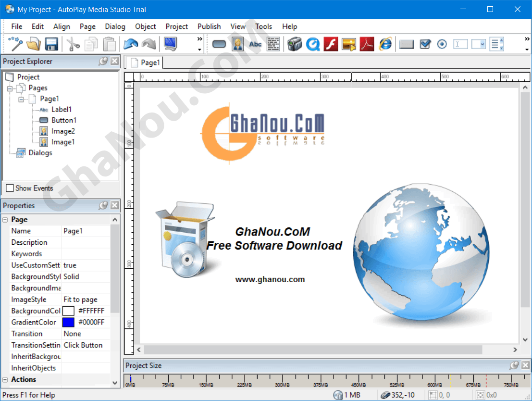Select Label1 in the Project Explorer tree
Viewport: 532px width, 401px height.
point(62,109)
